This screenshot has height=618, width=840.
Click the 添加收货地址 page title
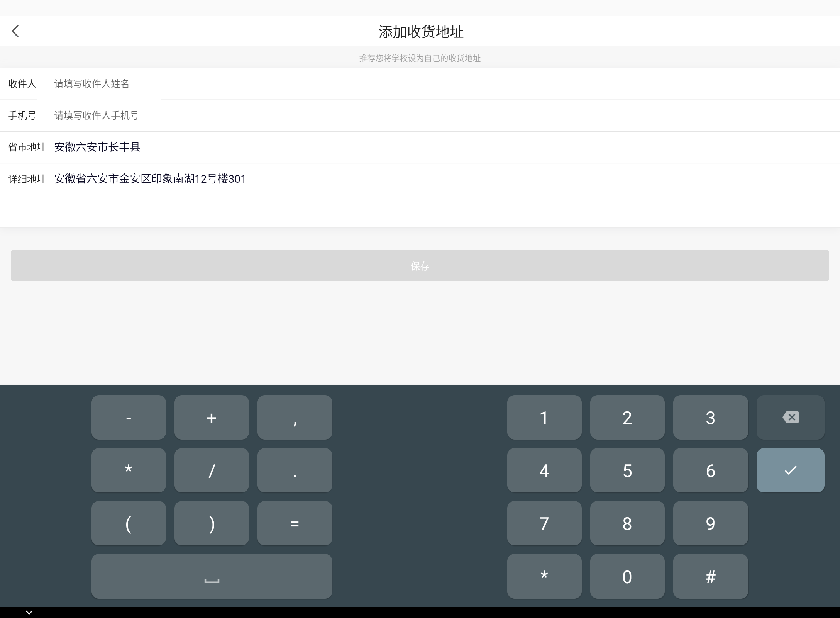click(421, 32)
